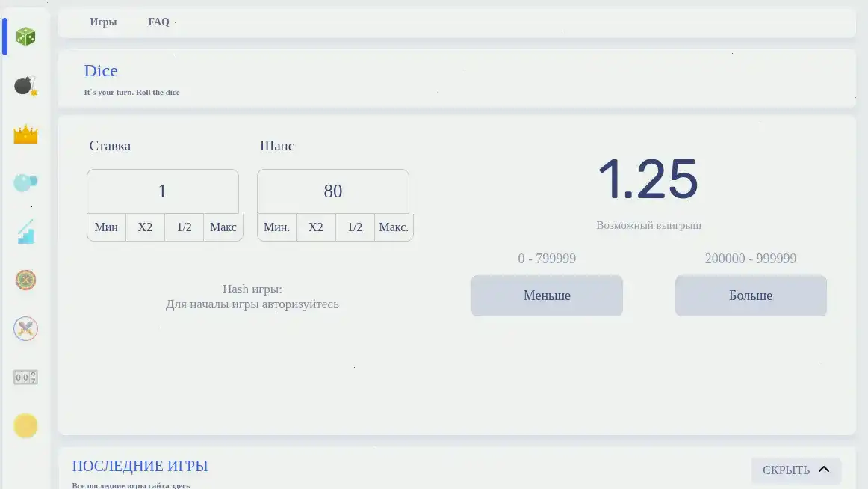Click the crossed-rockets battle game icon
This screenshot has width=868, height=489.
pyautogui.click(x=25, y=328)
